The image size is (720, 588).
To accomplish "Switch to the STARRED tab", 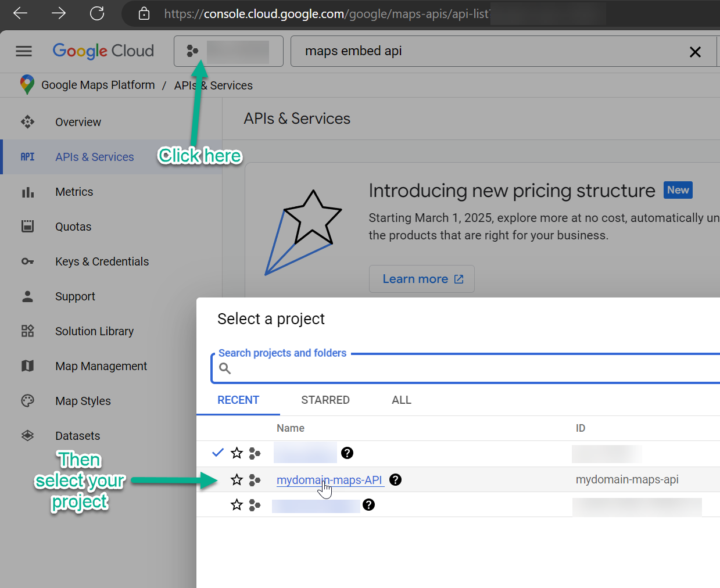I will 325,400.
